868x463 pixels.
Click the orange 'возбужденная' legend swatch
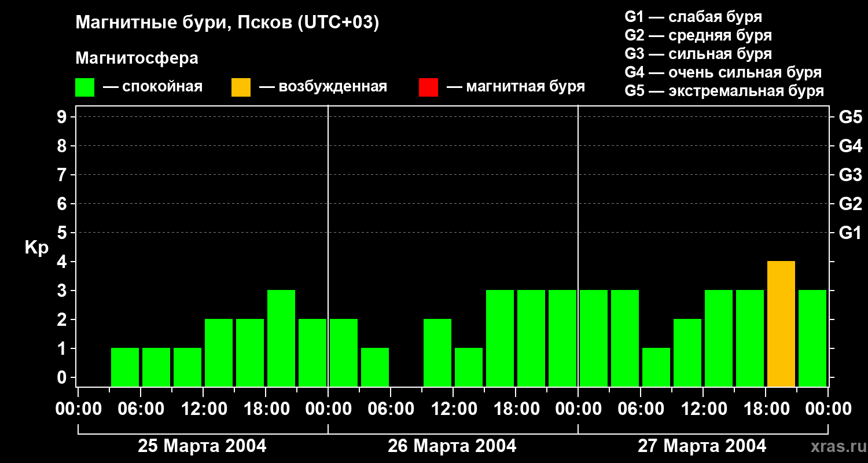[x=241, y=87]
